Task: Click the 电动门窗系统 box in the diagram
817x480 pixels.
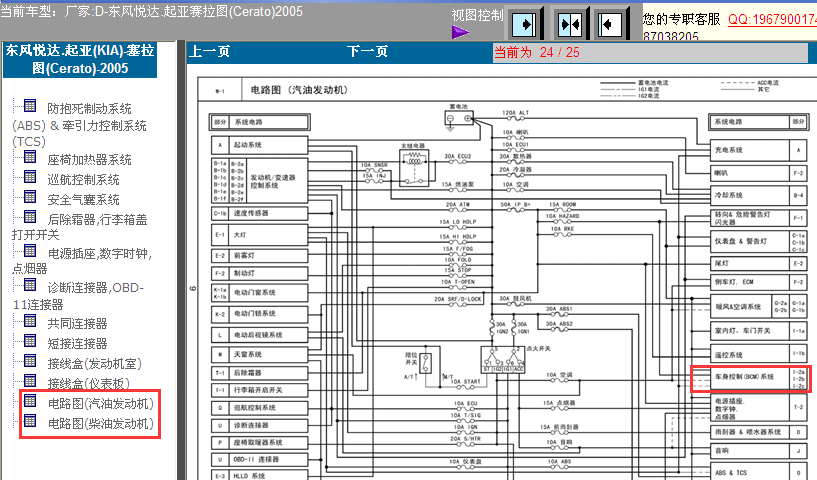Action: click(x=259, y=292)
